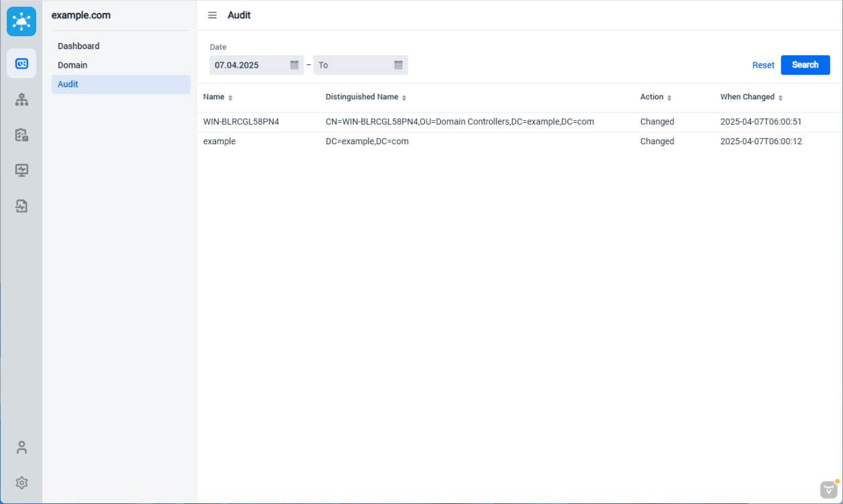Select Domain in the side menu
Viewport: 843px width, 504px height.
(72, 65)
